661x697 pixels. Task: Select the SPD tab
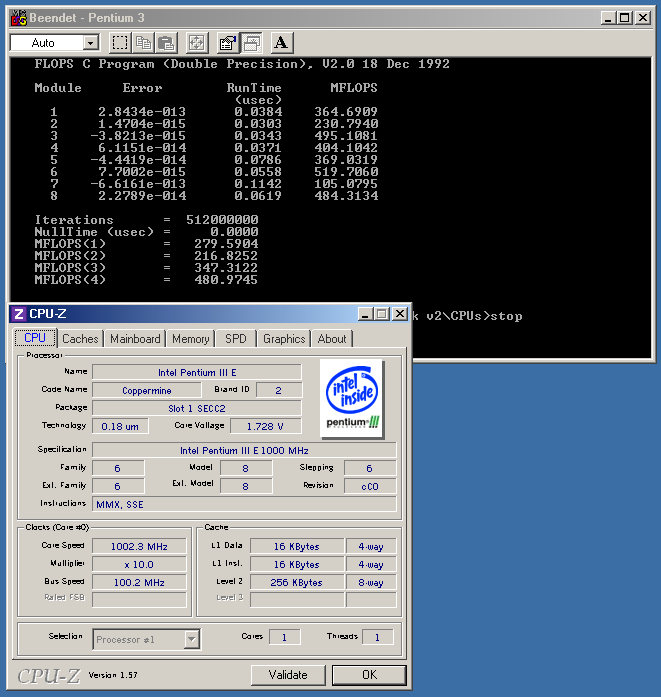236,339
